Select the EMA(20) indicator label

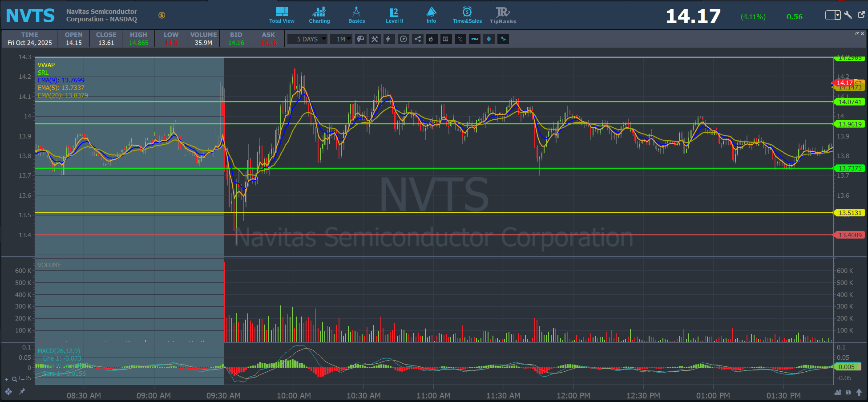pos(63,95)
